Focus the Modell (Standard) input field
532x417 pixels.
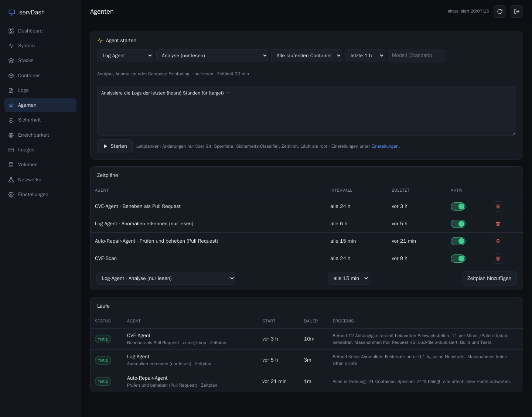(x=416, y=55)
